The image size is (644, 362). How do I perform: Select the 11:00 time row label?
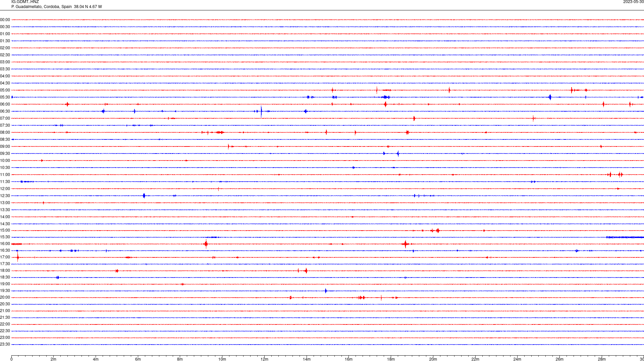click(x=5, y=175)
